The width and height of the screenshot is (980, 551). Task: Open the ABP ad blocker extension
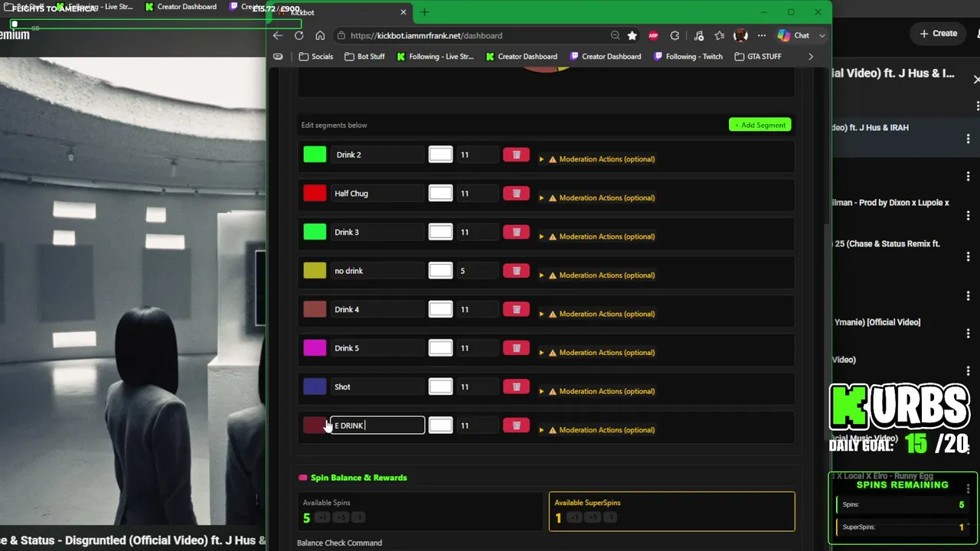click(x=653, y=35)
